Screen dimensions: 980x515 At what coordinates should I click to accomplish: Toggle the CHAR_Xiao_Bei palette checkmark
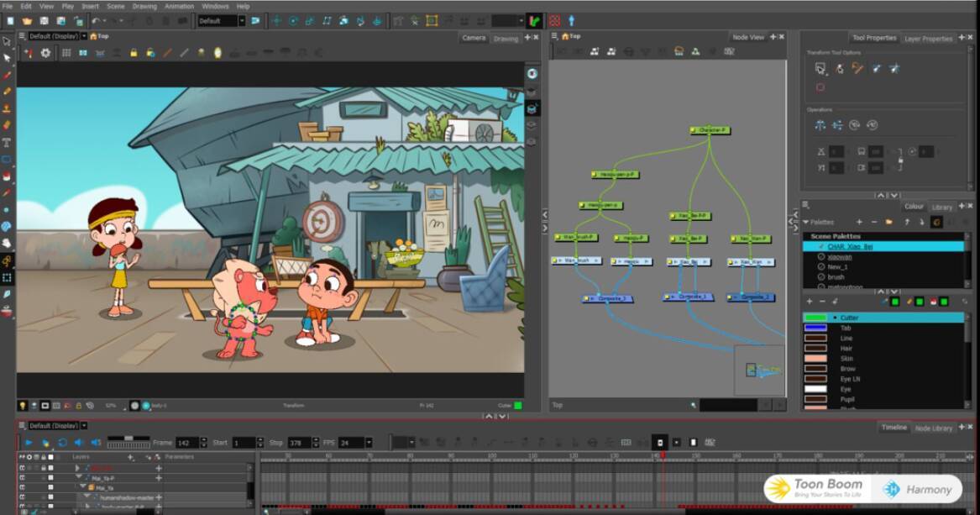tap(820, 247)
